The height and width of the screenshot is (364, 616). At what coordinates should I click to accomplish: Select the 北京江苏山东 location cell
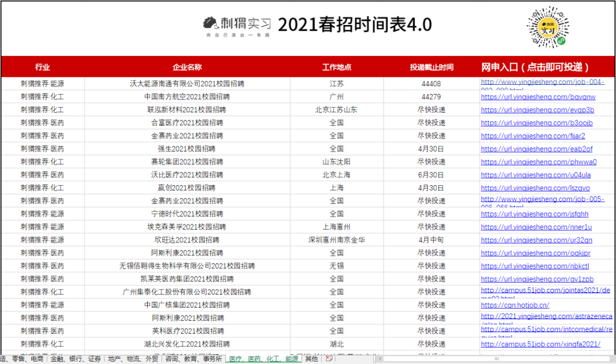pyautogui.click(x=337, y=109)
